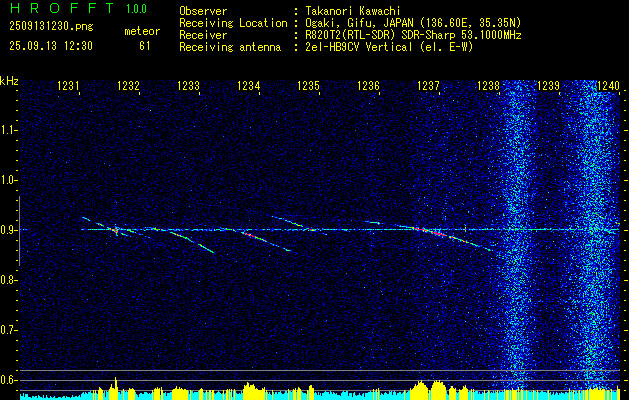The image size is (629, 400).
Task: Click the observer name Takanori Kawachi
Action: coord(351,11)
